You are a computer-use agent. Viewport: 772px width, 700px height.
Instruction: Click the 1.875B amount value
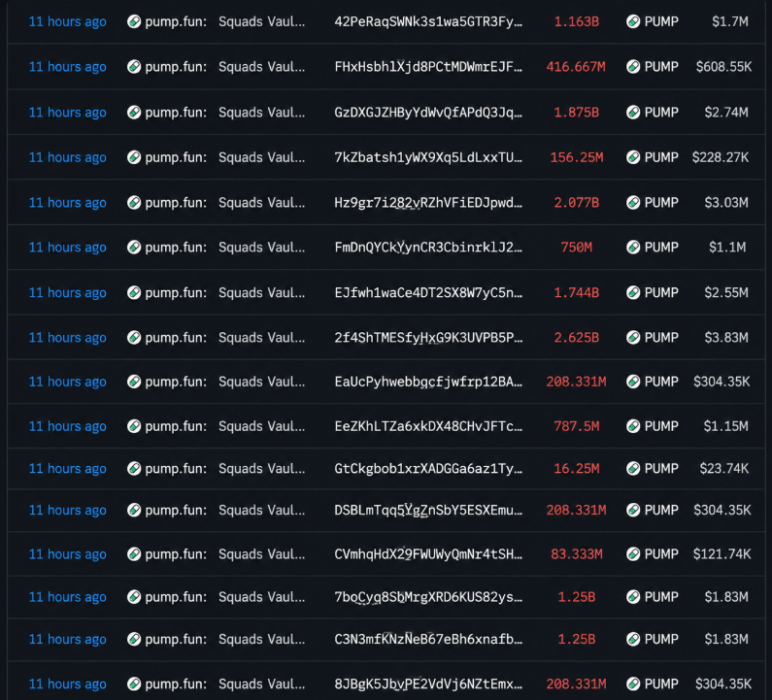[x=577, y=113]
